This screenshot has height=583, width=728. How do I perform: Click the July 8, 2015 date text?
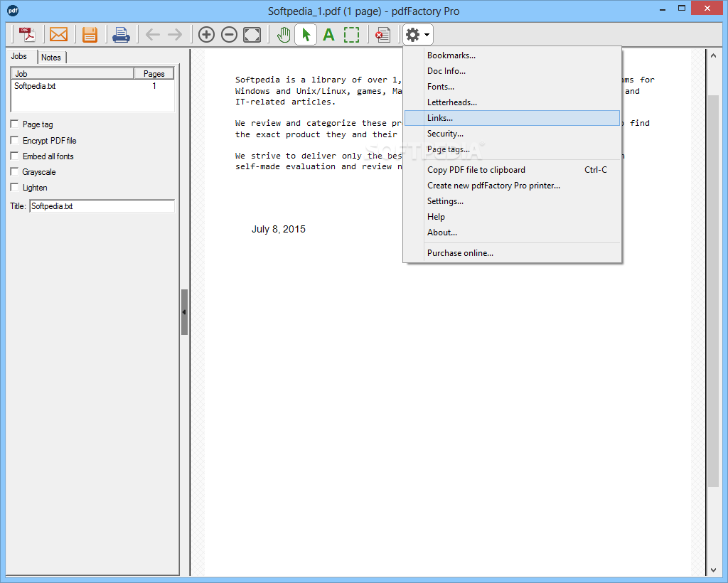point(278,229)
